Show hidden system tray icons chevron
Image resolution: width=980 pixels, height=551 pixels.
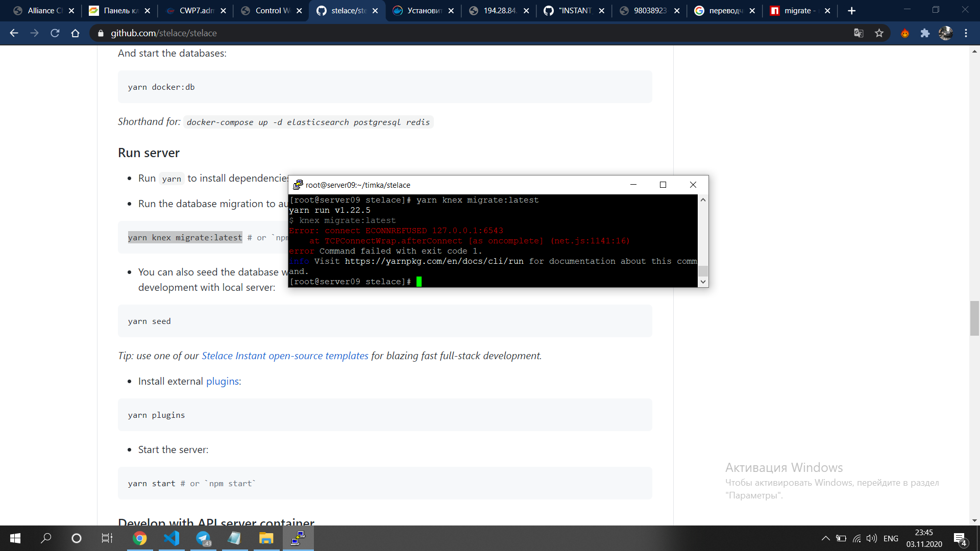click(825, 538)
